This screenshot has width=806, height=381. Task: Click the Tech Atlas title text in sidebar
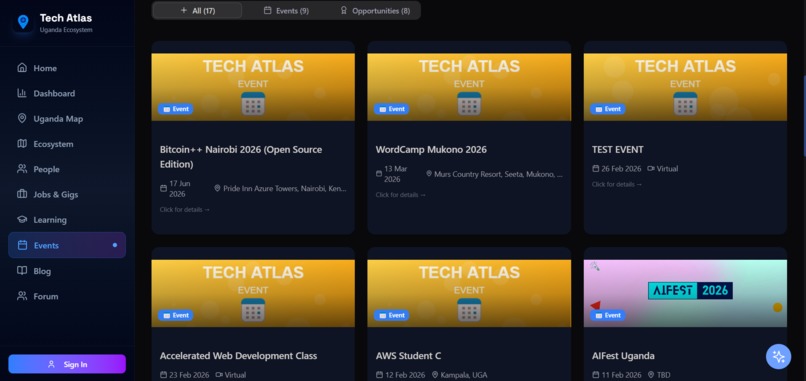66,18
